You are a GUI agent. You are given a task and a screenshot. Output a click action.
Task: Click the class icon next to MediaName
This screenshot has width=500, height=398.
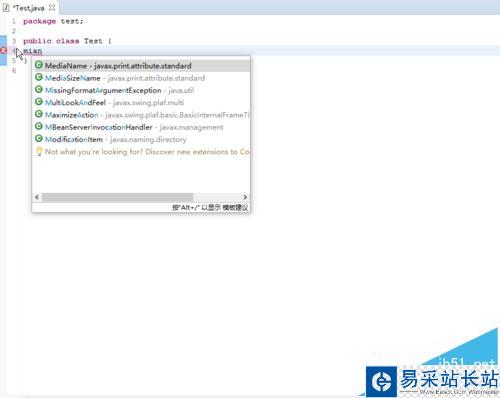(x=39, y=65)
